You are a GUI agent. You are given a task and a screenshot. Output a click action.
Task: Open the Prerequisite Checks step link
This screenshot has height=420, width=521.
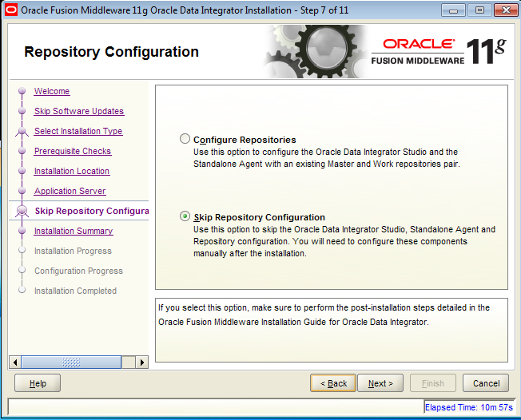(73, 151)
